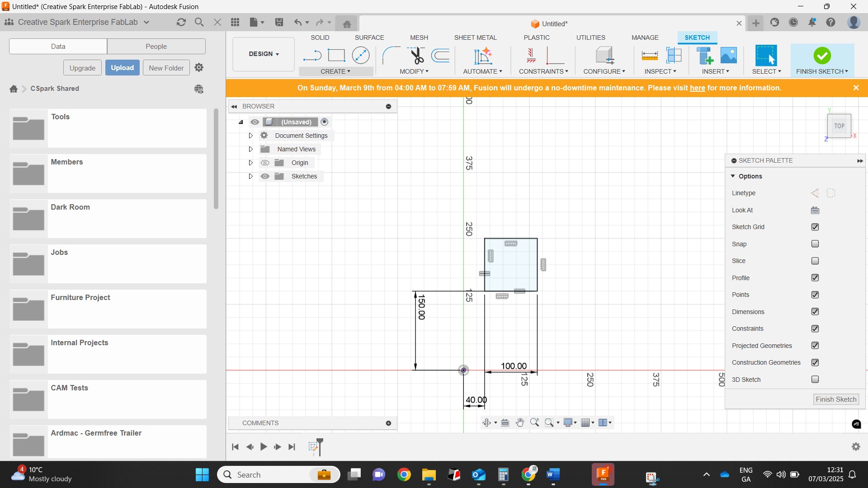Screen dimensions: 868x488
Task: Expand the Sketches folder node
Action: pos(250,176)
